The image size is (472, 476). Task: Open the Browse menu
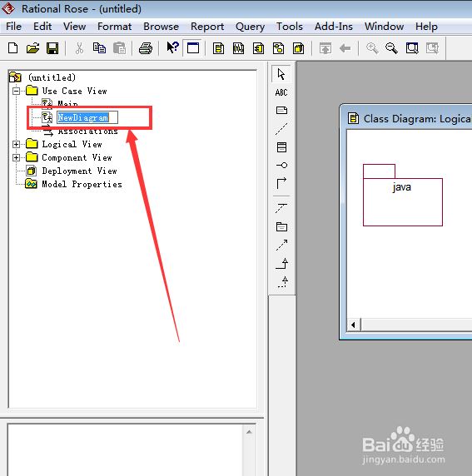click(x=161, y=27)
